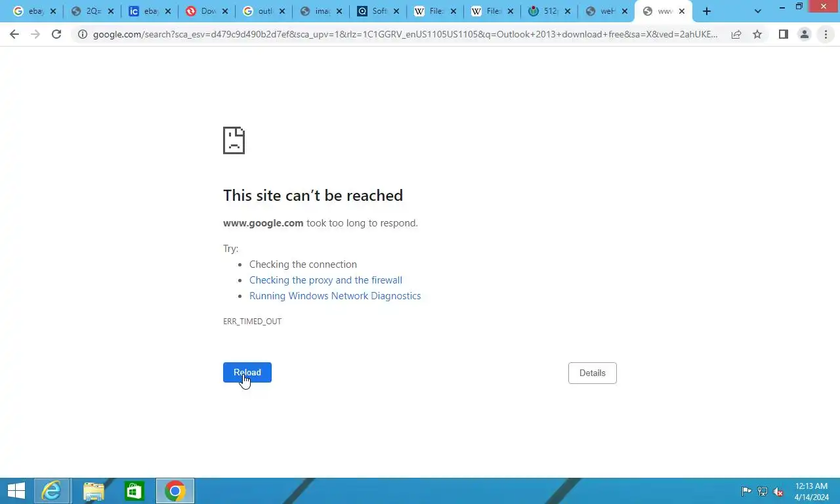The image size is (840, 504).
Task: Launch Internet Explorer from the taskbar
Action: click(52, 491)
